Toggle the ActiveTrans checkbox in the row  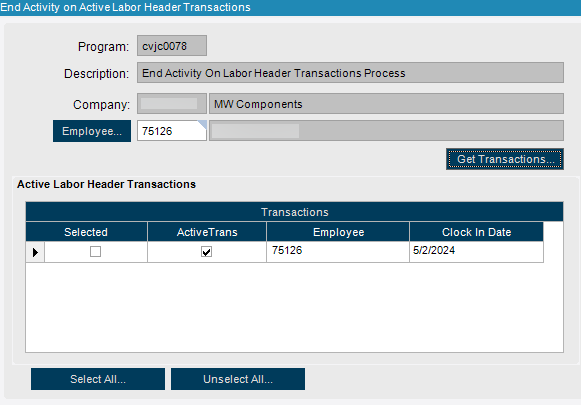[206, 252]
